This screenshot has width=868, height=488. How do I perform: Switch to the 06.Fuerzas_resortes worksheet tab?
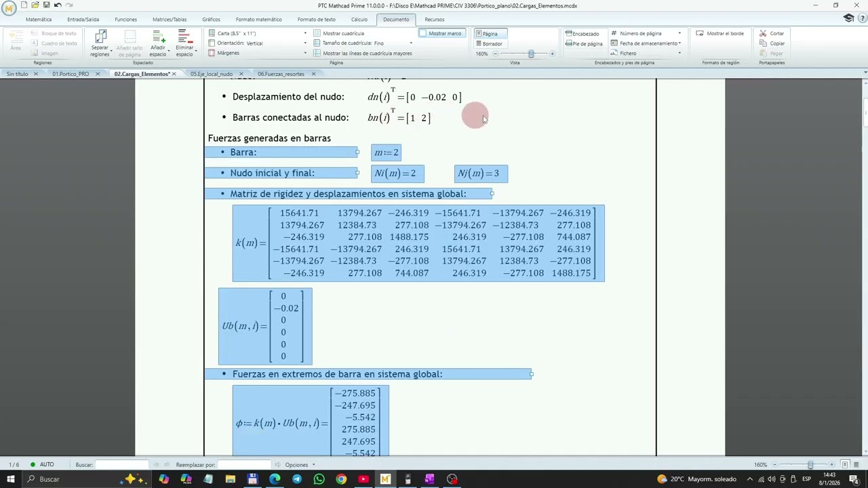pos(281,74)
